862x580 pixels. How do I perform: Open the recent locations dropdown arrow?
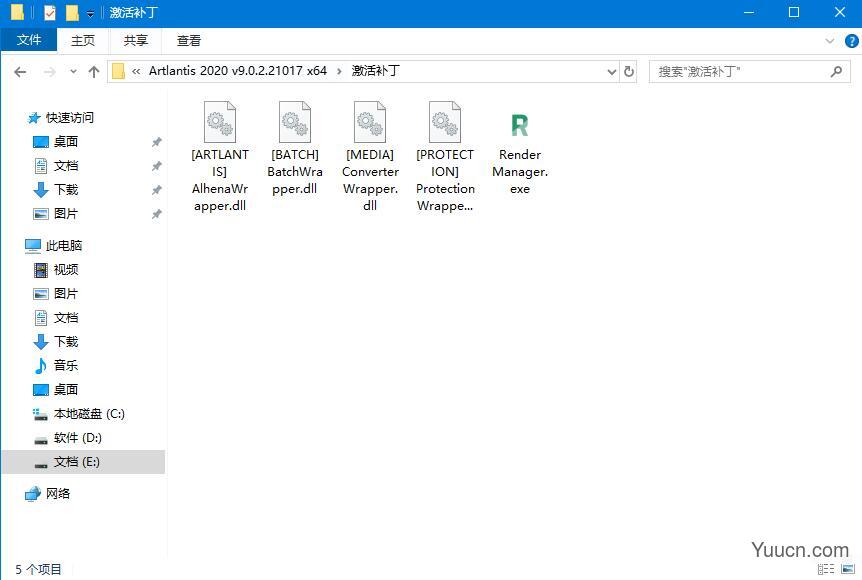[73, 71]
